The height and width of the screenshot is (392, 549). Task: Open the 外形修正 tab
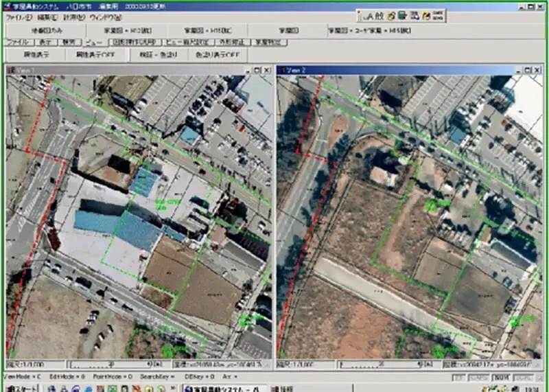pos(233,43)
